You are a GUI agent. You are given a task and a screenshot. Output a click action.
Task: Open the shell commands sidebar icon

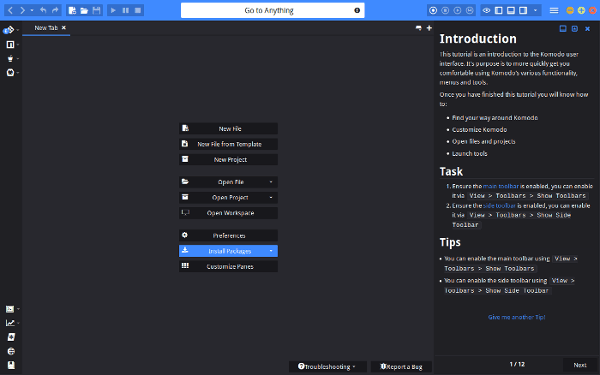coord(10,309)
